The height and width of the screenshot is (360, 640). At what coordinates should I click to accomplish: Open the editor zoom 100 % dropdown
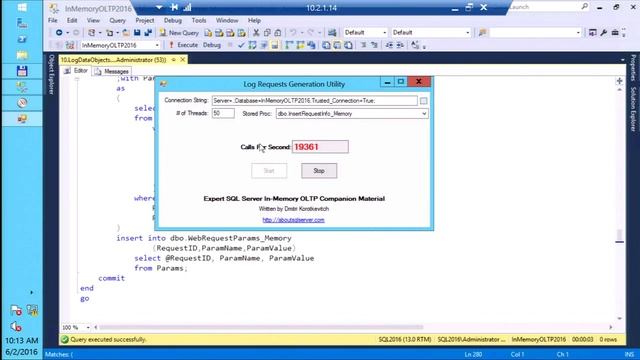pyautogui.click(x=88, y=327)
